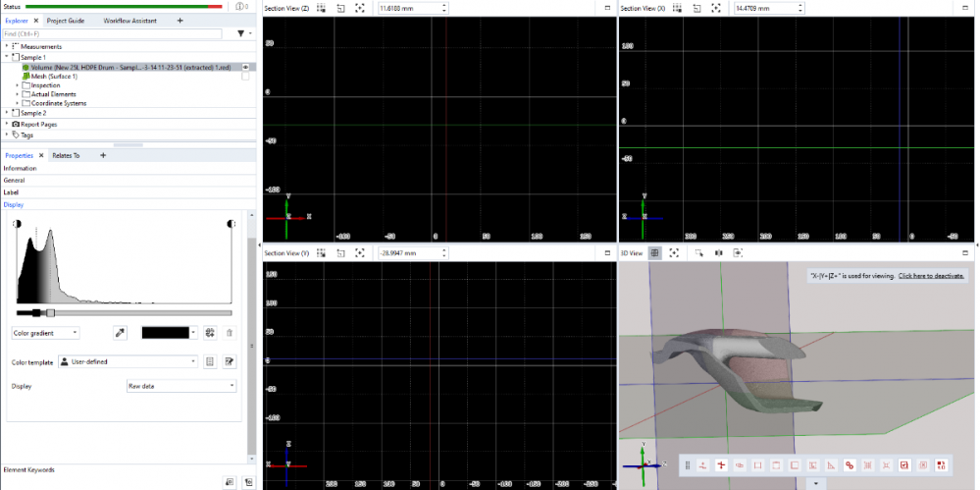
Task: Click the focus frame icon in Section View (X) header
Action: pos(715,8)
